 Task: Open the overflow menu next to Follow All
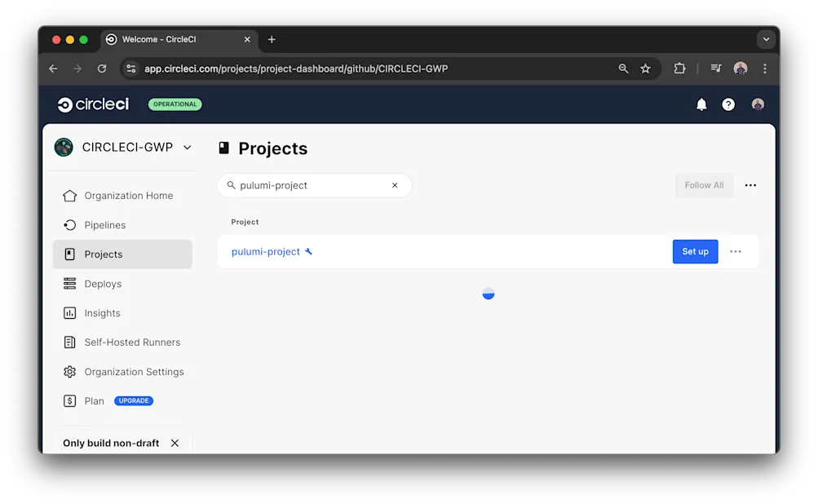[x=750, y=185]
